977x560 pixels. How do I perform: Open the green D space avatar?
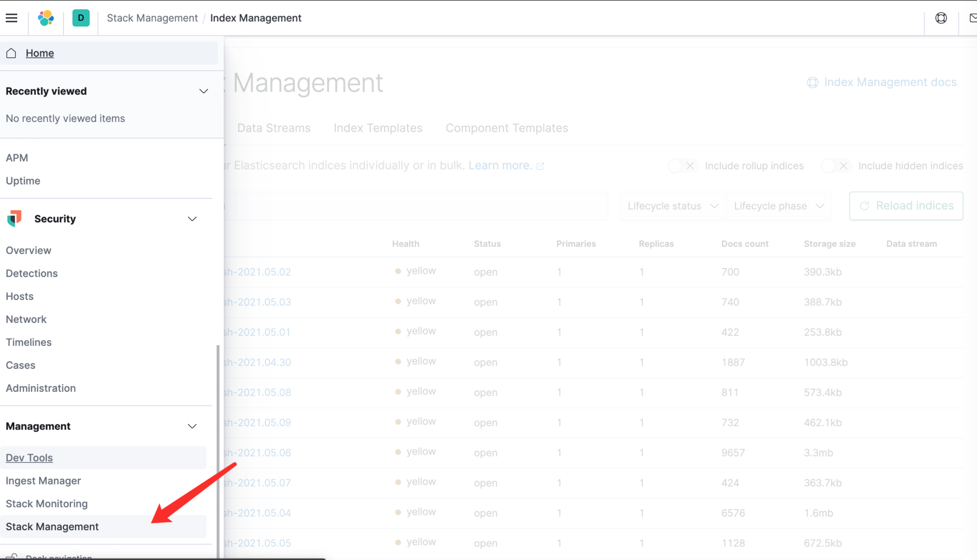click(81, 18)
